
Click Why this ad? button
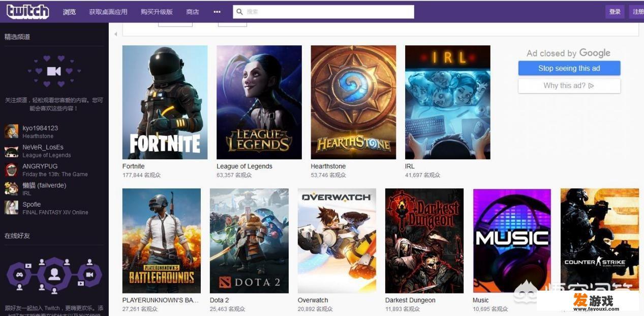point(569,85)
